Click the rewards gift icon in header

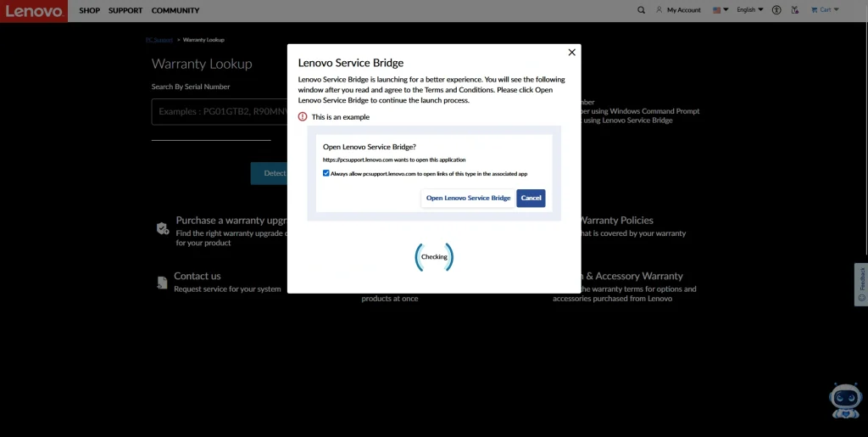pyautogui.click(x=795, y=10)
